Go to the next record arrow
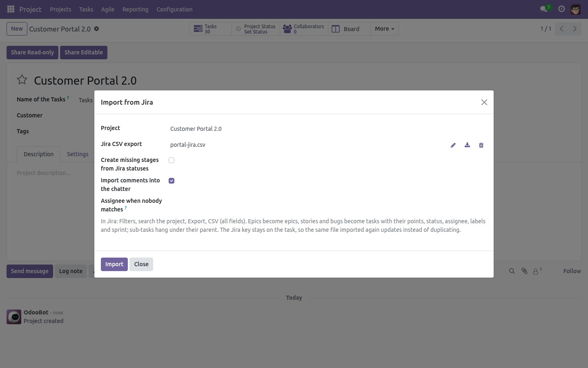 (x=575, y=29)
